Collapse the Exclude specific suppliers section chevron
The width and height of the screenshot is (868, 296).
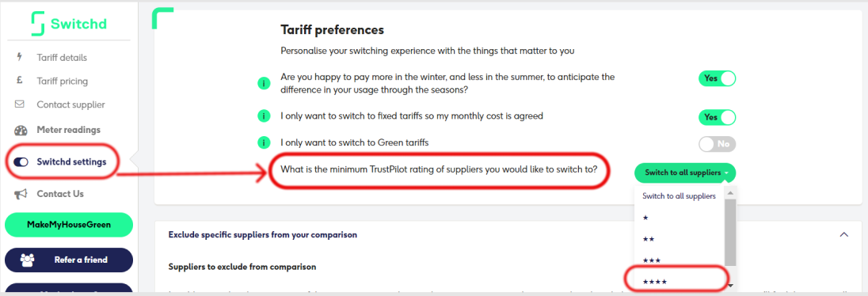(x=843, y=234)
